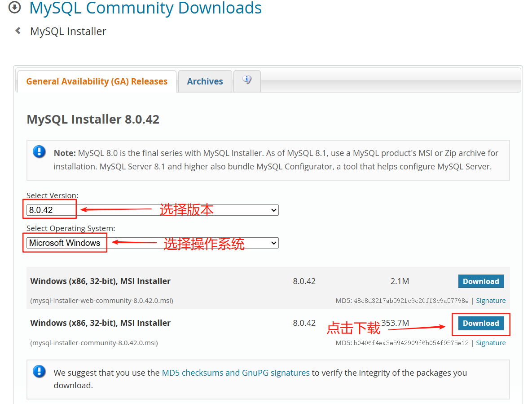Viewport: 532px width, 404px height.
Task: Open MD5 checksums and GnuPG signatures link
Action: coord(236,373)
